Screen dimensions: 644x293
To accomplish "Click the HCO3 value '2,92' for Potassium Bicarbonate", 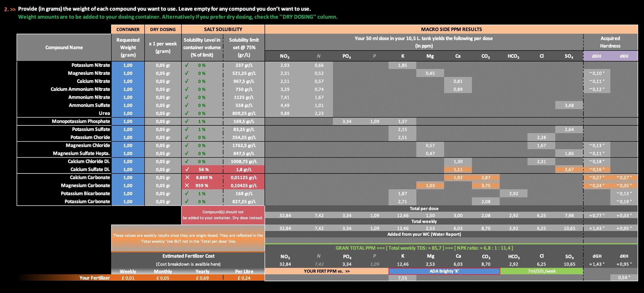I will click(513, 194).
